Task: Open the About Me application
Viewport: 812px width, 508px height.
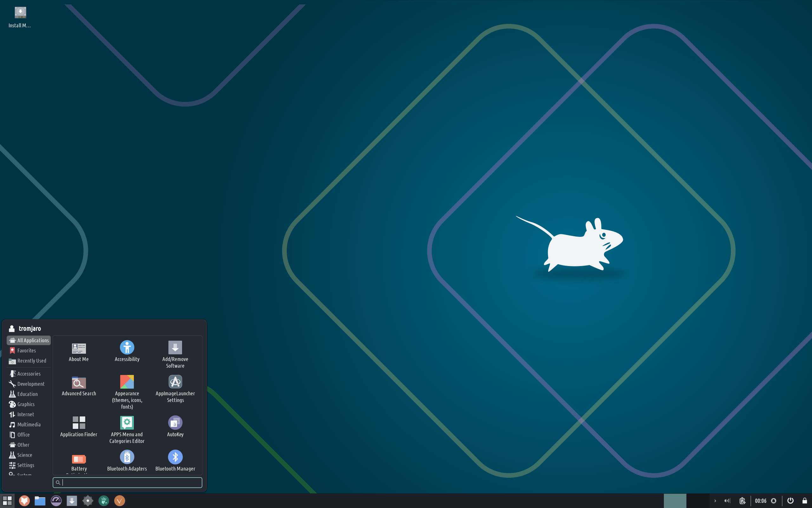Action: pos(79,352)
